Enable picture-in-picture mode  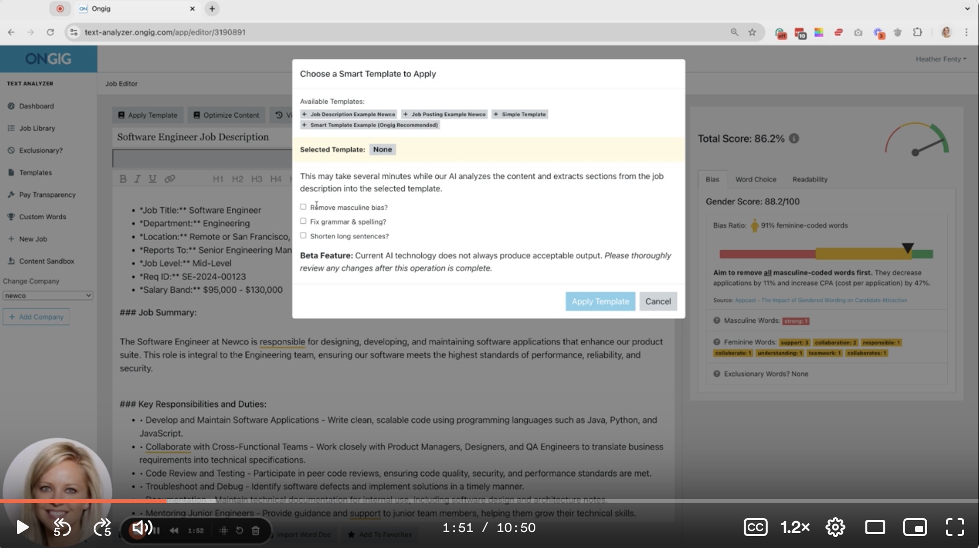pyautogui.click(x=915, y=527)
